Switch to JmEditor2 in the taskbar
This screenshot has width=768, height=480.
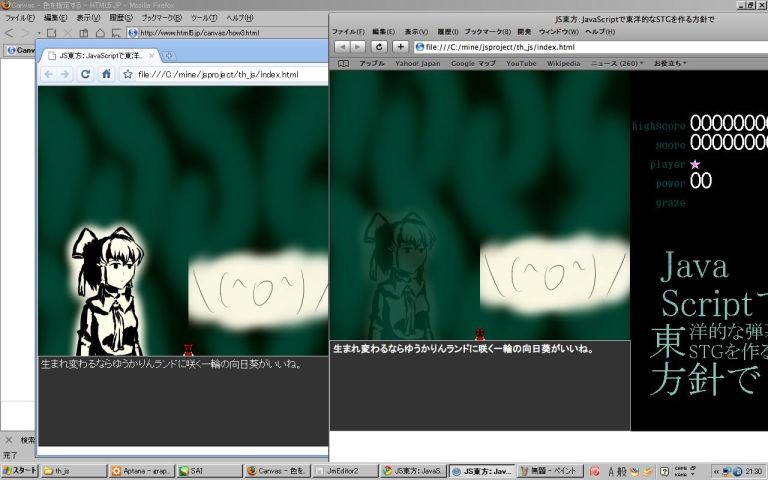[345, 471]
